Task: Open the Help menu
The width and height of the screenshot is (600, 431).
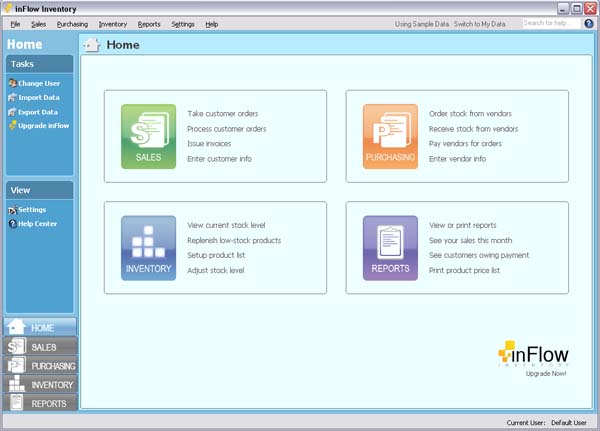Action: click(212, 24)
